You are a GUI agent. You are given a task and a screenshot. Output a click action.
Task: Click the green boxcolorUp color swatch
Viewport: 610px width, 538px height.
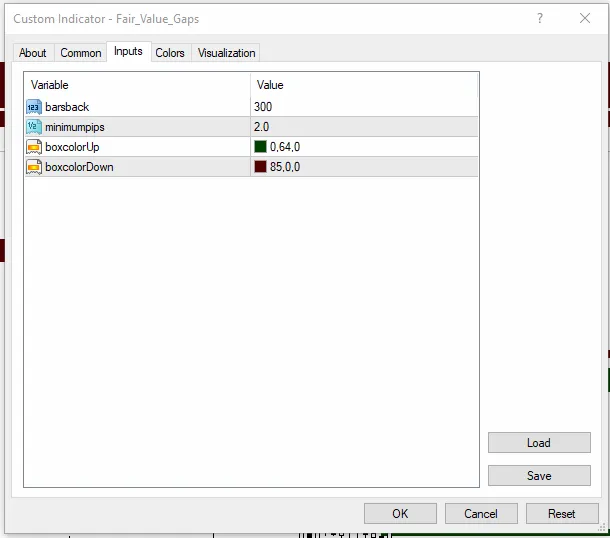pyautogui.click(x=260, y=147)
